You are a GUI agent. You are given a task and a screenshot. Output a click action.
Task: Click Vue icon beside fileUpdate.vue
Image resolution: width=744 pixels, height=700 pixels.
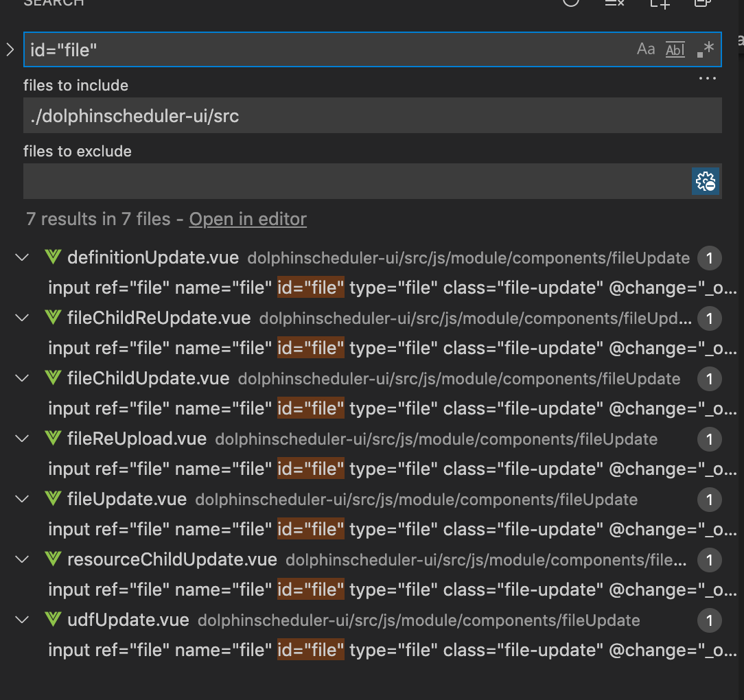53,499
